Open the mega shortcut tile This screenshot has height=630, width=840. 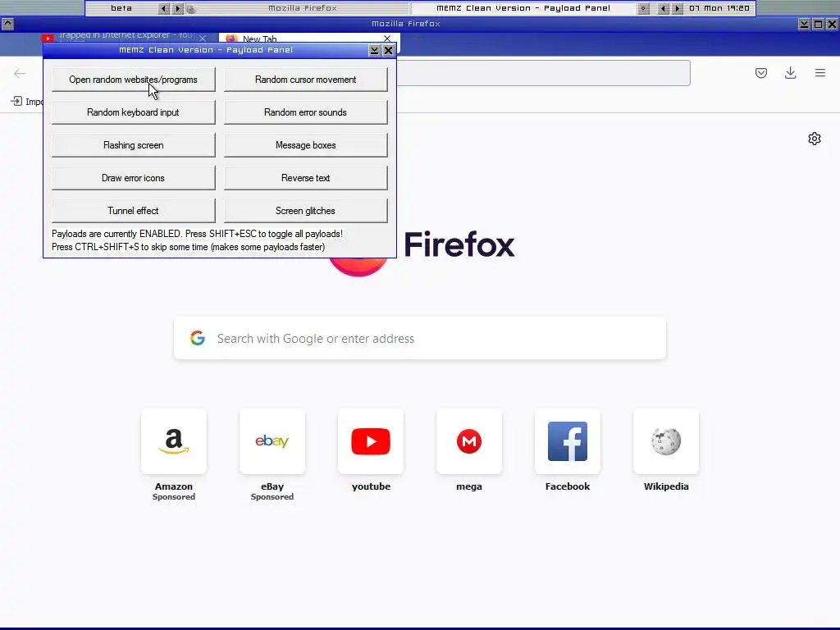pyautogui.click(x=469, y=441)
